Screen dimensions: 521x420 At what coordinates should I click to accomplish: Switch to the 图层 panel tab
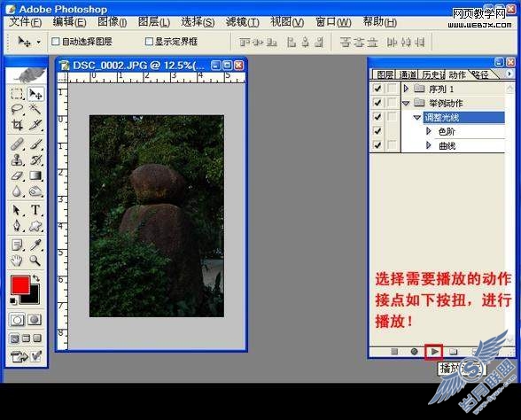[x=385, y=74]
